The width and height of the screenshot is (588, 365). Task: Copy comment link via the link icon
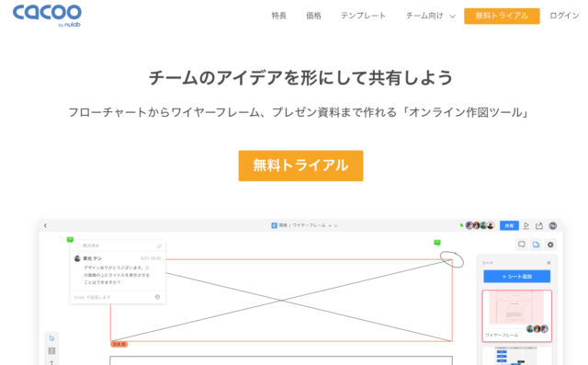tap(159, 246)
